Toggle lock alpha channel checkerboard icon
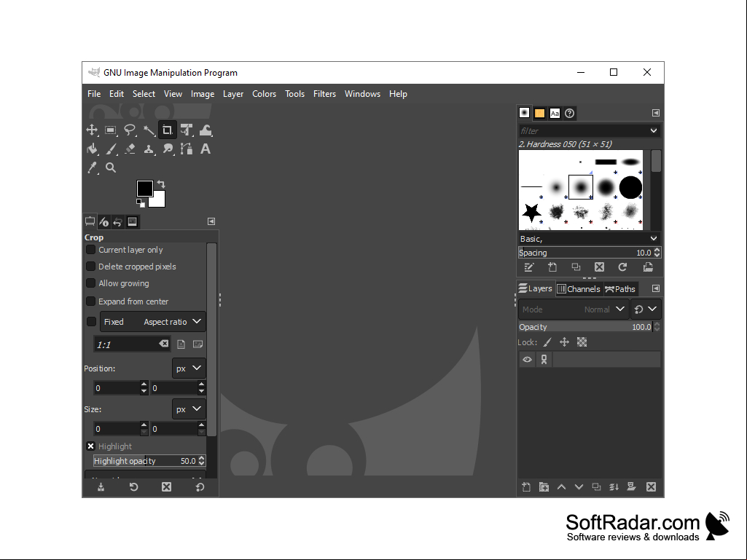Image resolution: width=747 pixels, height=560 pixels. [582, 342]
